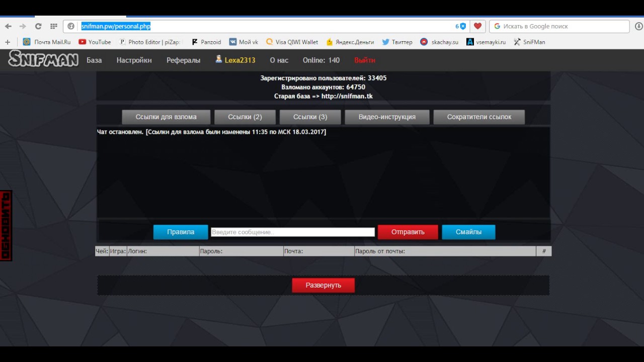This screenshot has width=644, height=362.
Task: Click the Взломано аккаунтов: 64750 text
Action: [x=324, y=87]
